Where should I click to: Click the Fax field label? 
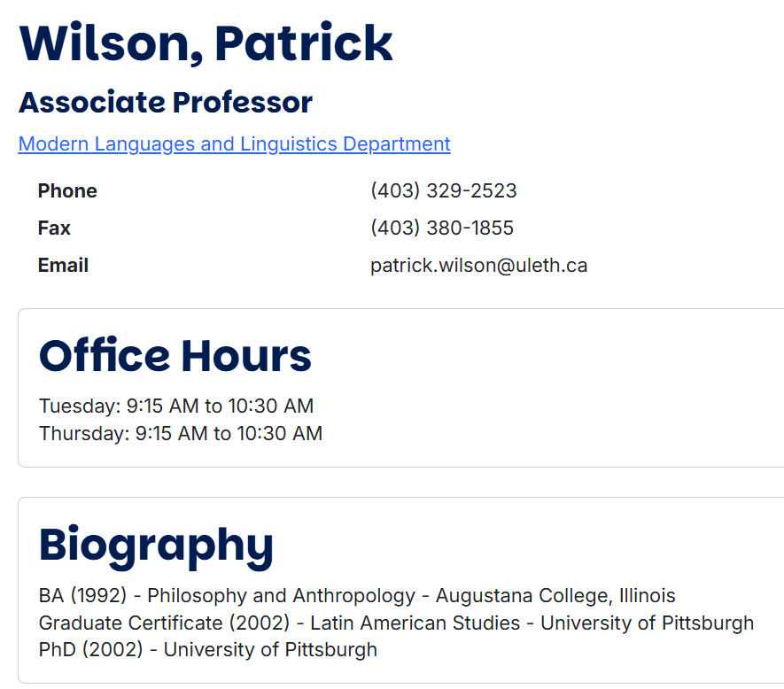pos(54,228)
